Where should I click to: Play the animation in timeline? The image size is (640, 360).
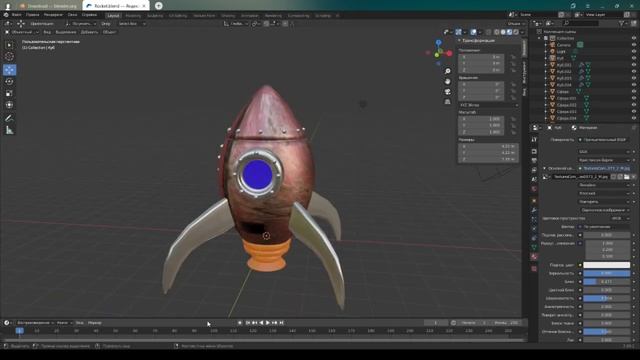(268, 323)
